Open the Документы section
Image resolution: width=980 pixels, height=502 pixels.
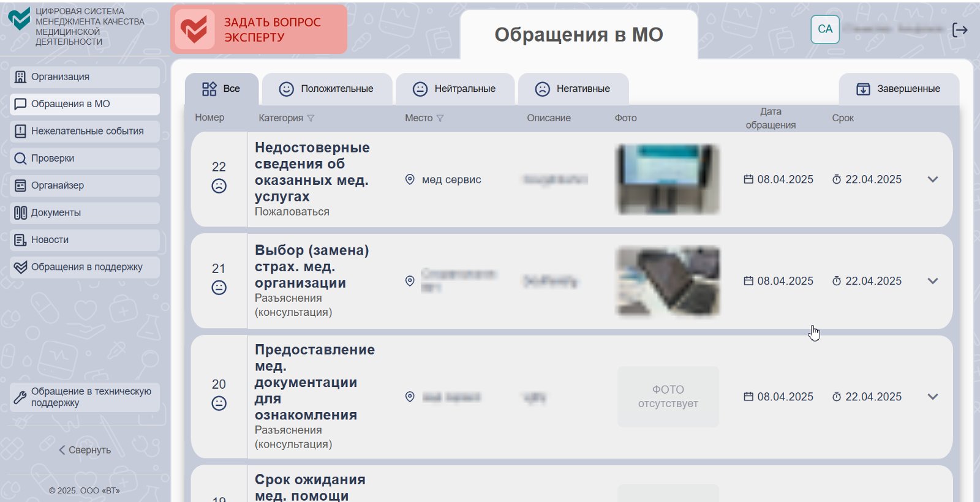85,213
